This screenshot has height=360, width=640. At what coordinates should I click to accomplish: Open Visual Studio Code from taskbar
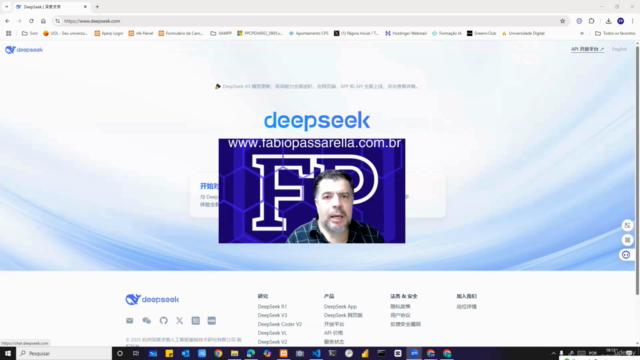point(316,353)
